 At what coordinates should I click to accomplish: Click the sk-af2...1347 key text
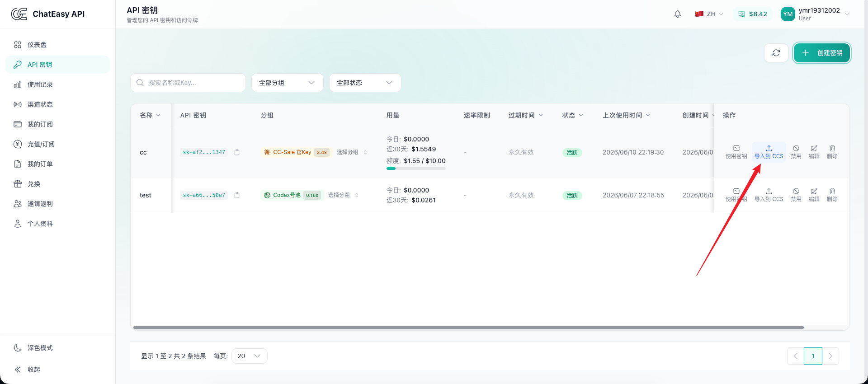coord(204,152)
